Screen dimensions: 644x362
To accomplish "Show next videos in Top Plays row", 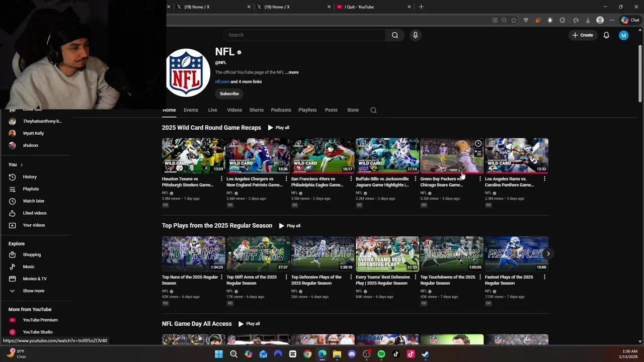I will click(548, 254).
